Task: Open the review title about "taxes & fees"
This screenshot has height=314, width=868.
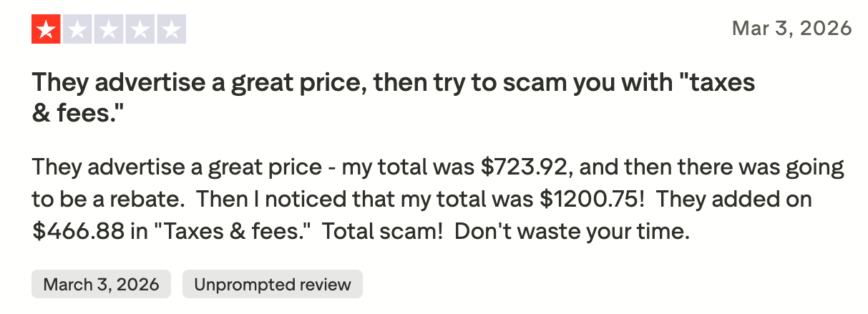Action: click(393, 84)
